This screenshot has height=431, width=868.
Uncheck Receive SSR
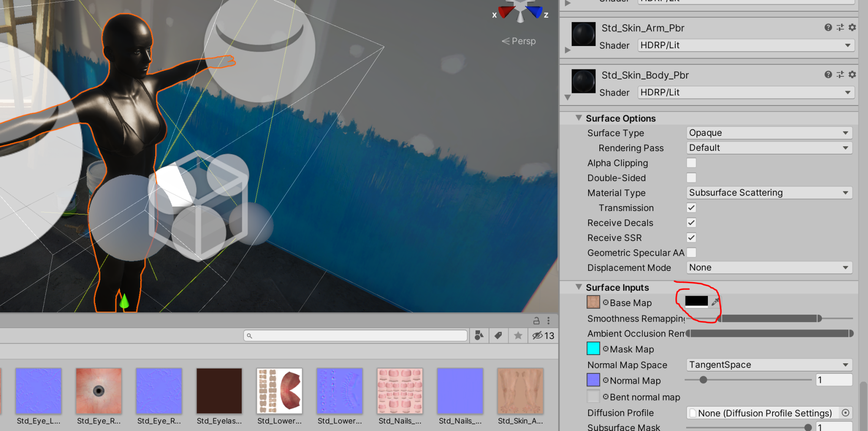coord(691,237)
